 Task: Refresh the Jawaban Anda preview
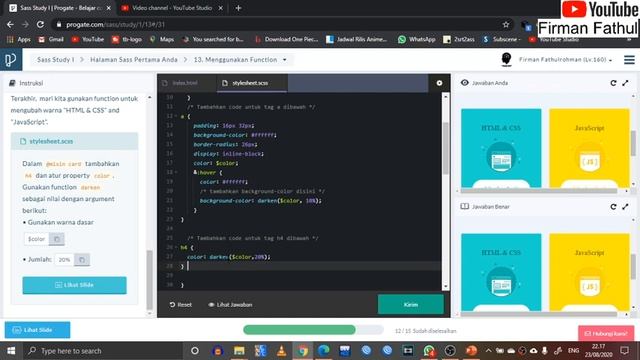tap(613, 83)
